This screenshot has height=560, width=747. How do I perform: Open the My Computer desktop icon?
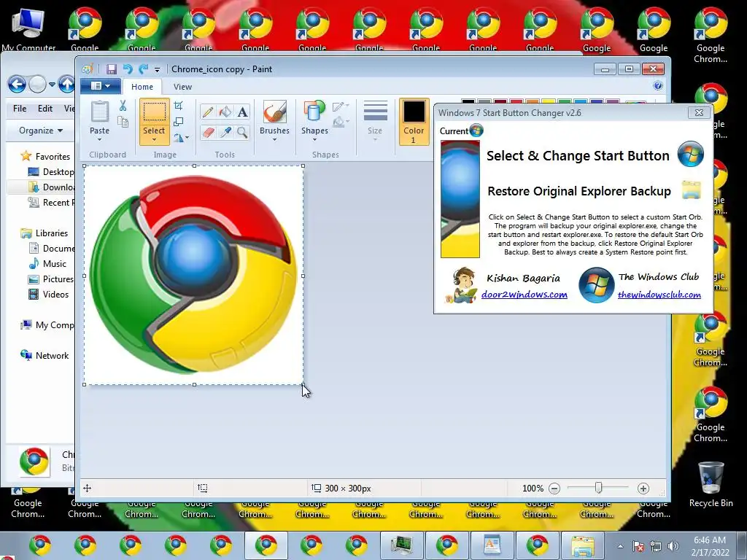point(28,28)
